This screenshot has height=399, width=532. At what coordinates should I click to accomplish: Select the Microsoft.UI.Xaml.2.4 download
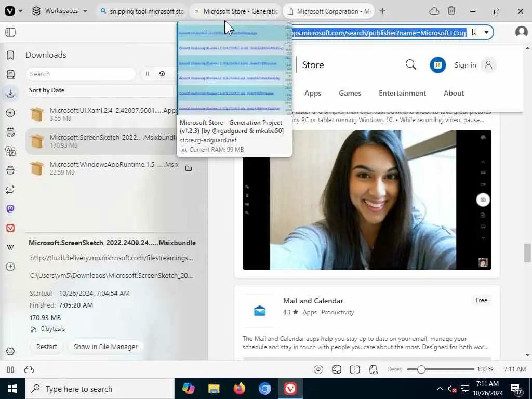pyautogui.click(x=102, y=114)
